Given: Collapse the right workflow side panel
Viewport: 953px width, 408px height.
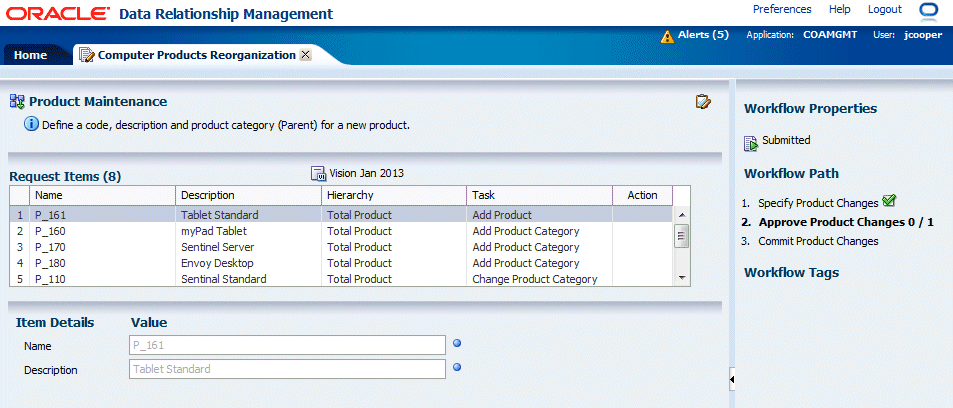Looking at the screenshot, I should pyautogui.click(x=732, y=379).
